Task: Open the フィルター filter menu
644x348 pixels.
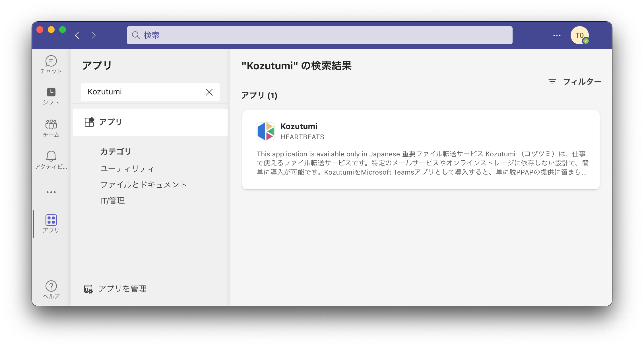Action: point(575,82)
